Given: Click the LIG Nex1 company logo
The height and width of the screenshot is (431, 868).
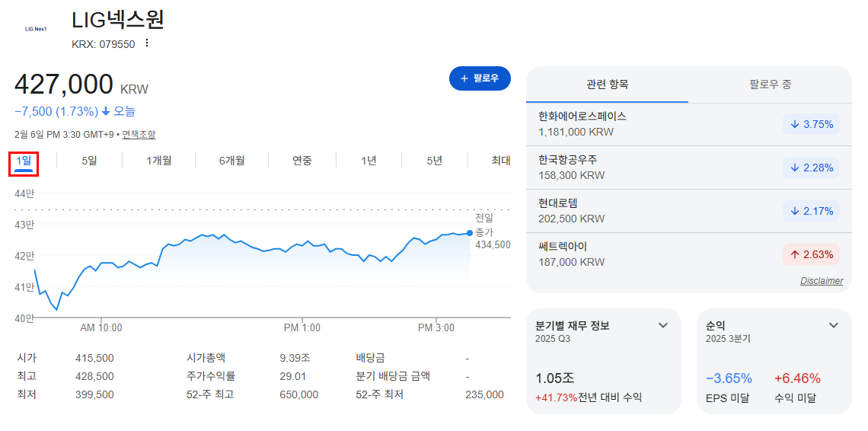Looking at the screenshot, I should coord(36,29).
